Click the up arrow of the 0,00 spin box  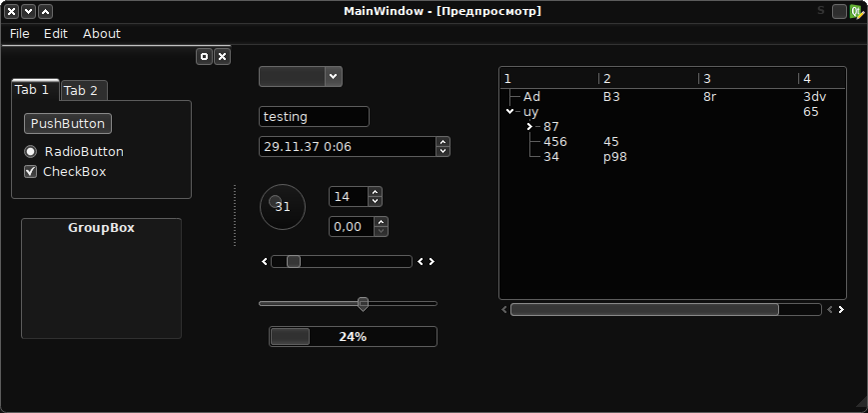(381, 222)
